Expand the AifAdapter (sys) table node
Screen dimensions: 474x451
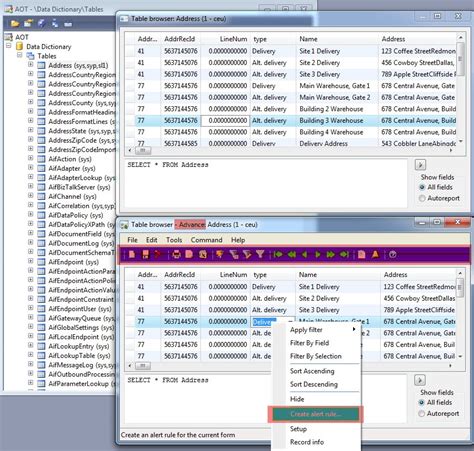31,167
